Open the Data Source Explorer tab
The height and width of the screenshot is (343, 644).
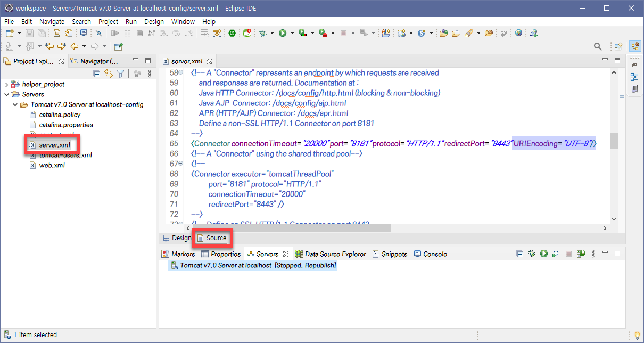click(x=331, y=254)
